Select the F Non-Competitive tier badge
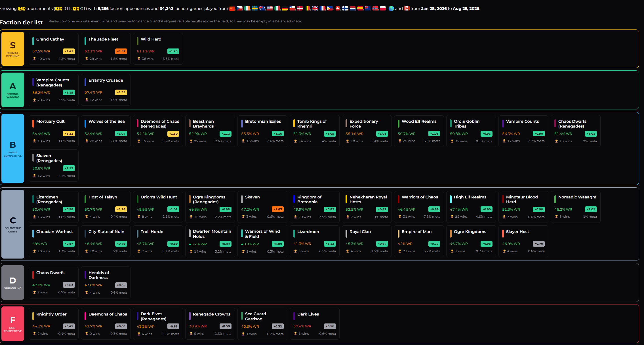644x345 pixels. [x=13, y=324]
